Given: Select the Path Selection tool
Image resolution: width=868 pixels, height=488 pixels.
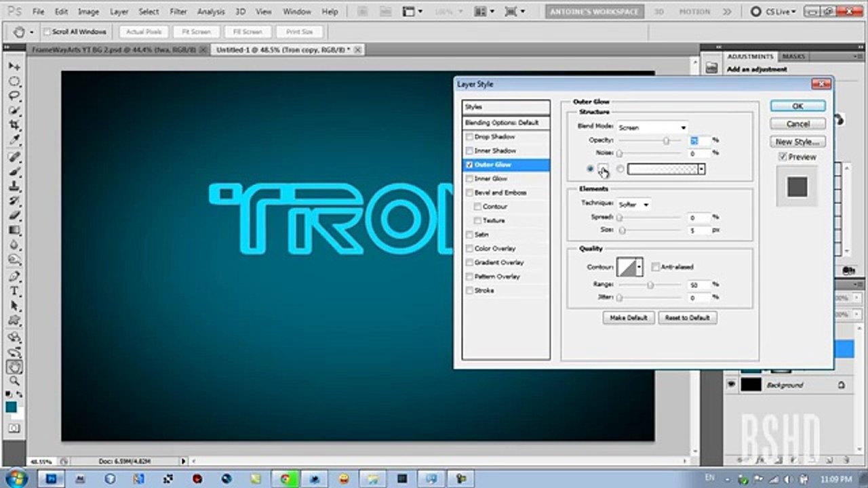Looking at the screenshot, I should (x=14, y=306).
